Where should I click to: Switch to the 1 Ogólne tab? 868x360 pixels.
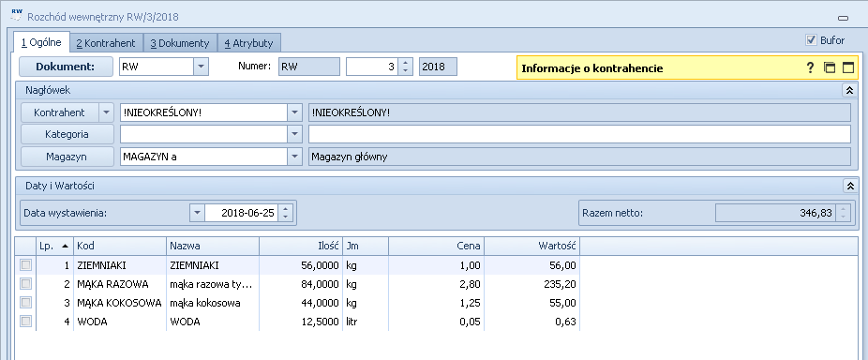[x=41, y=42]
